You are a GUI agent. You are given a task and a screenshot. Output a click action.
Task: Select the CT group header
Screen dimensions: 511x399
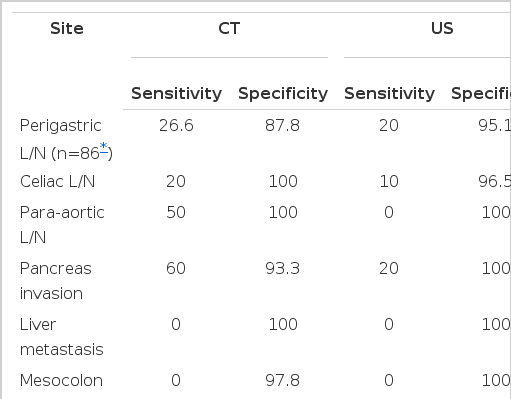pyautogui.click(x=229, y=28)
